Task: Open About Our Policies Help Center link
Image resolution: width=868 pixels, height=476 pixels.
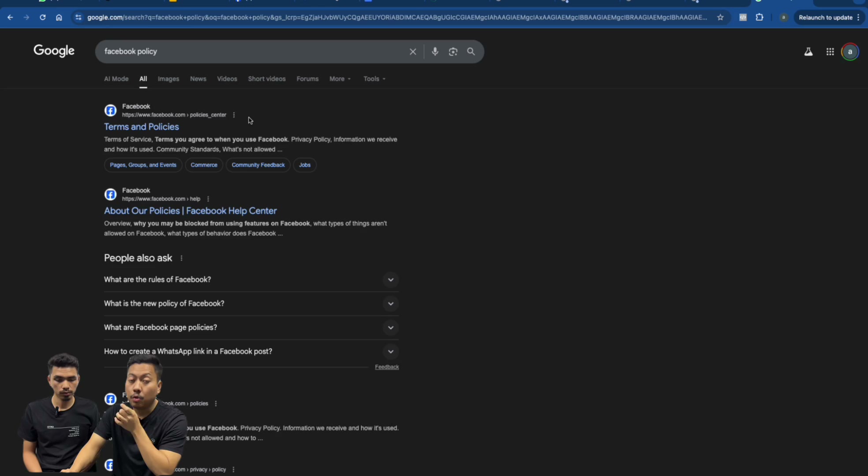Action: click(191, 211)
